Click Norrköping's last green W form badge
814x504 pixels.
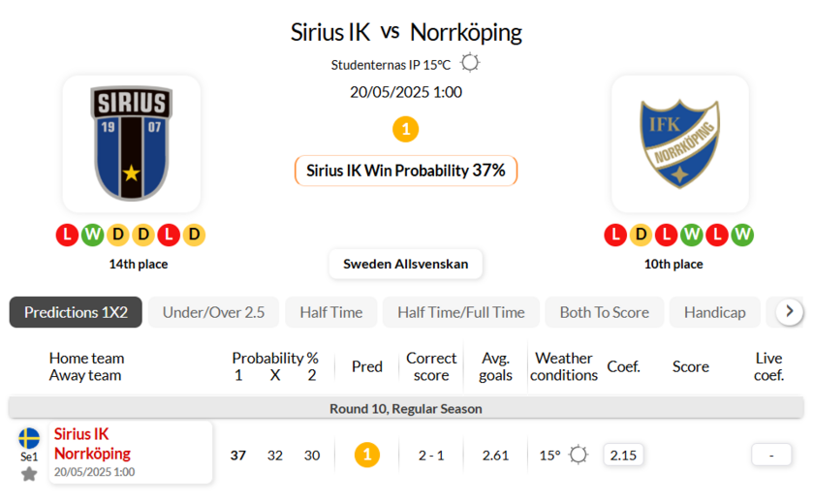click(x=742, y=235)
